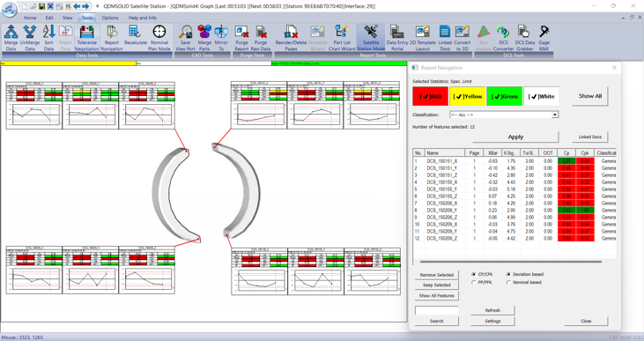Open Part List Chart Wizard
644x341 pixels.
(x=342, y=38)
